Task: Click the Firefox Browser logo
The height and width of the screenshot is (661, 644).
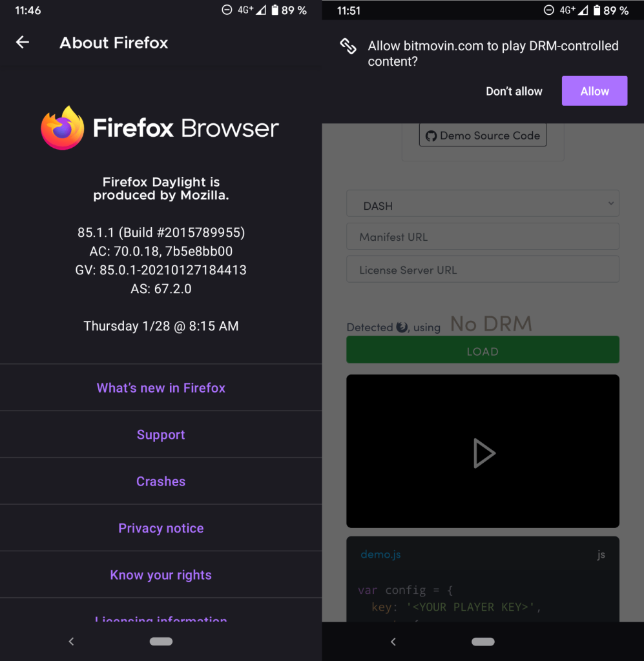Action: point(63,128)
